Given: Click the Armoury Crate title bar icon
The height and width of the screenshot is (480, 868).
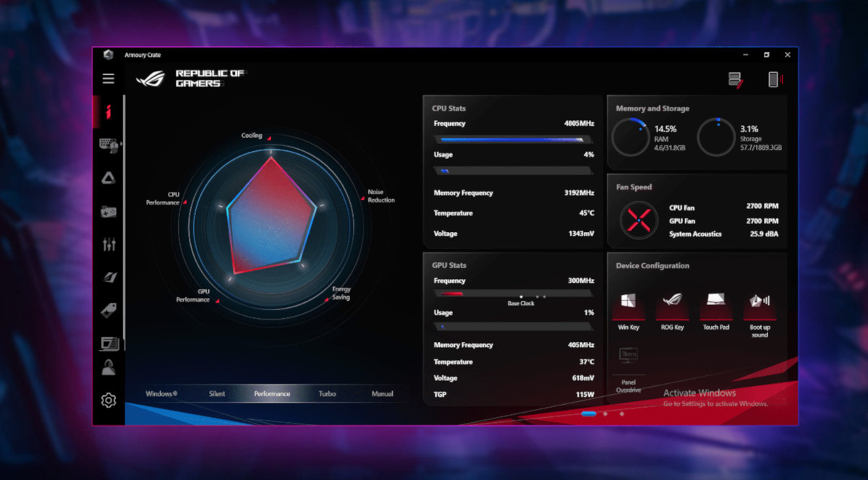Looking at the screenshot, I should (x=109, y=55).
